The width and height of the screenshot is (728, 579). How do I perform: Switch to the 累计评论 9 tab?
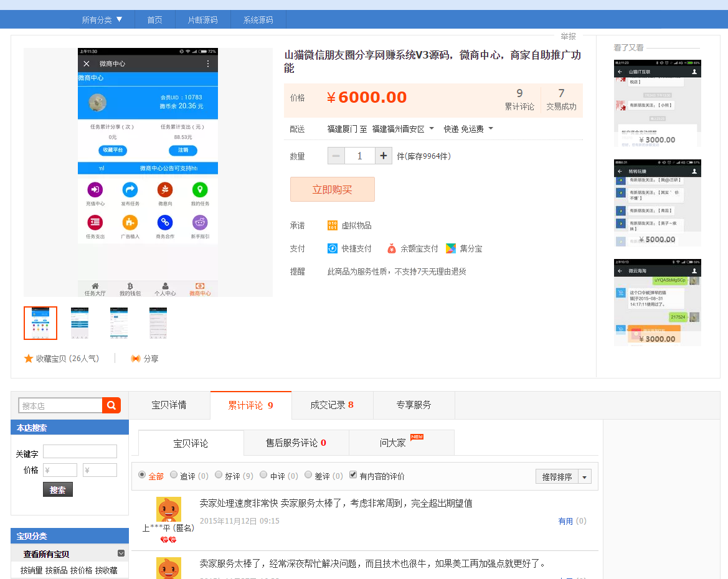pos(251,405)
